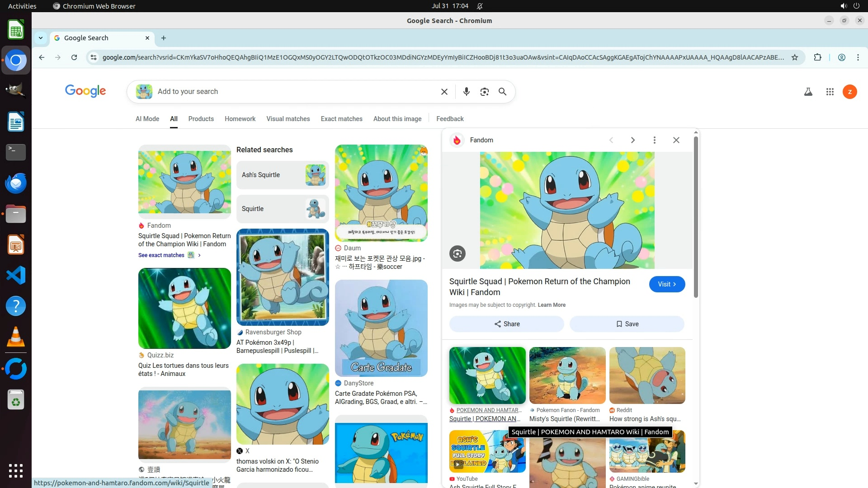Open Chromium extensions puzzle icon

(817, 57)
